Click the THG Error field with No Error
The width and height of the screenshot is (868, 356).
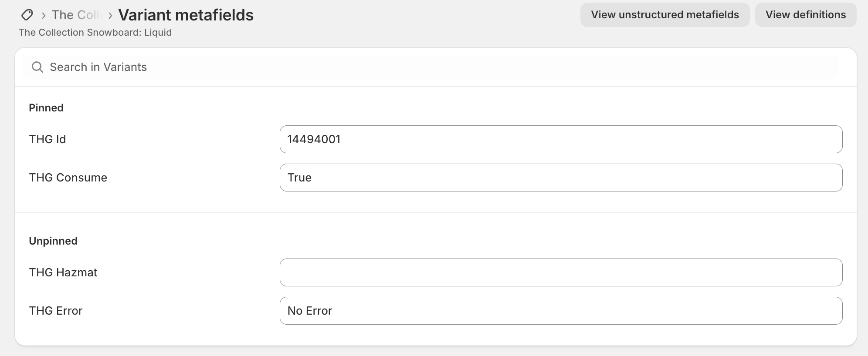coord(560,311)
